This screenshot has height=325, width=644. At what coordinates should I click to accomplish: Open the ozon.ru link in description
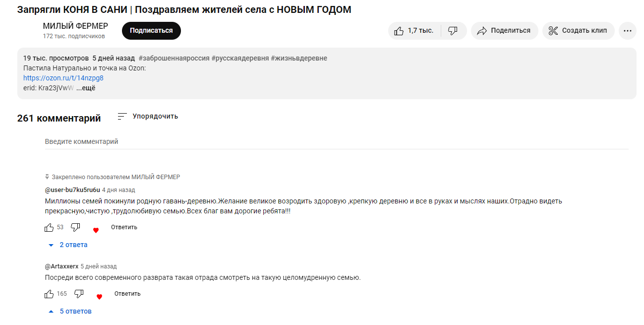pos(63,78)
